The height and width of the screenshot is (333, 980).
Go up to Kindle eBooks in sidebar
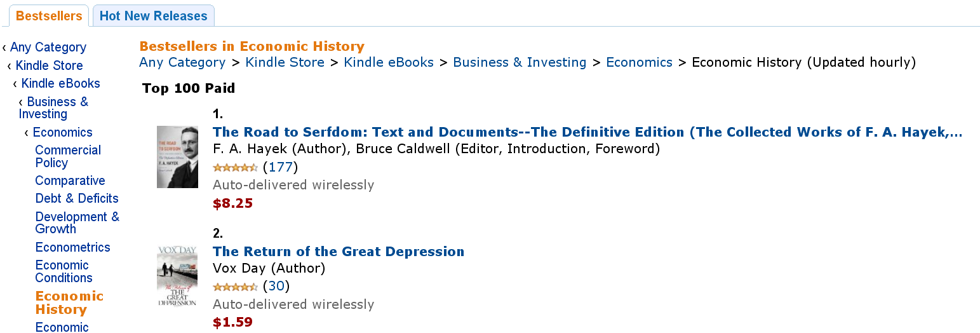pos(61,83)
